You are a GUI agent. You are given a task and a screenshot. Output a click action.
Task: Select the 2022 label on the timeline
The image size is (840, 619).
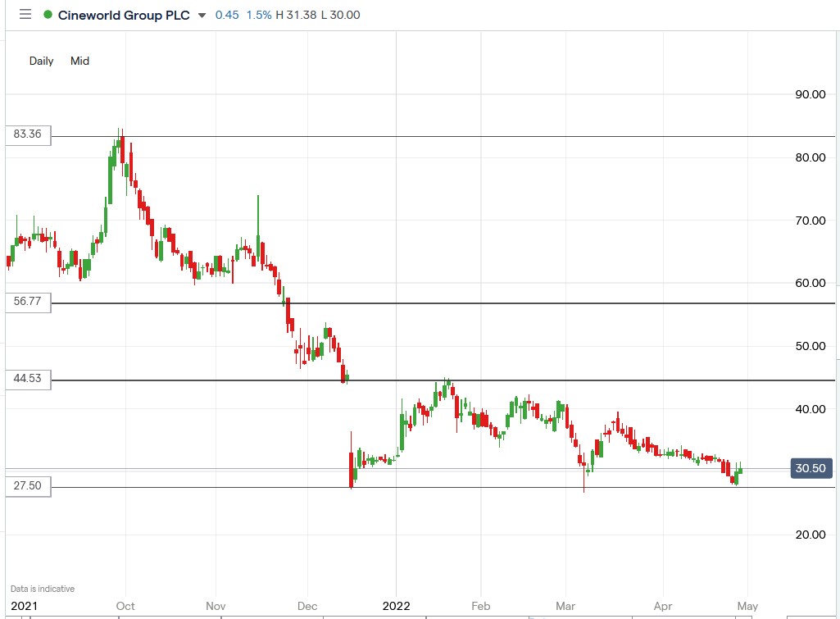pos(397,606)
